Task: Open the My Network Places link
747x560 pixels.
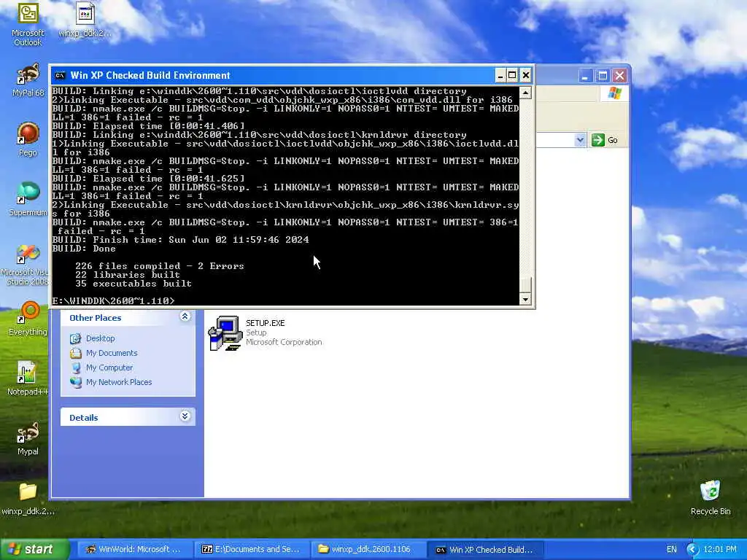Action: coord(119,382)
